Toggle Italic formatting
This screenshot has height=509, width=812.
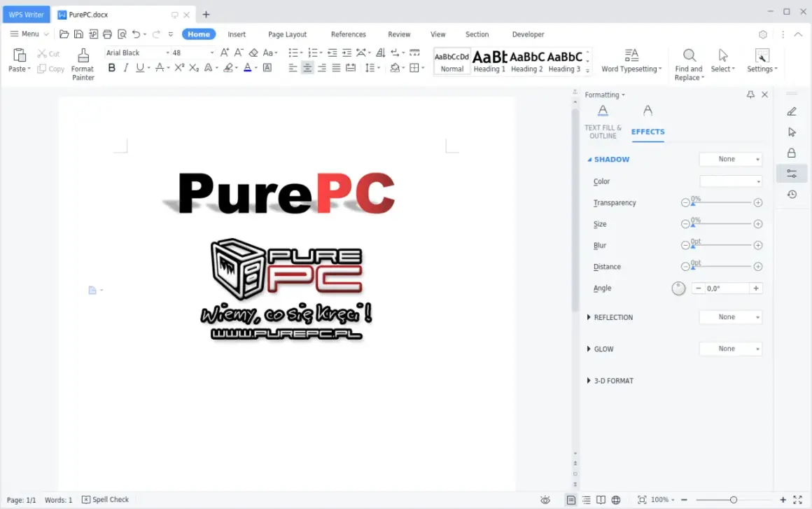(x=126, y=68)
